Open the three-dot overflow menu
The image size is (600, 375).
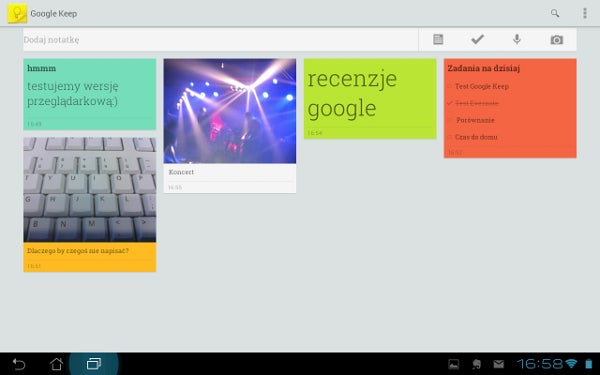[585, 13]
